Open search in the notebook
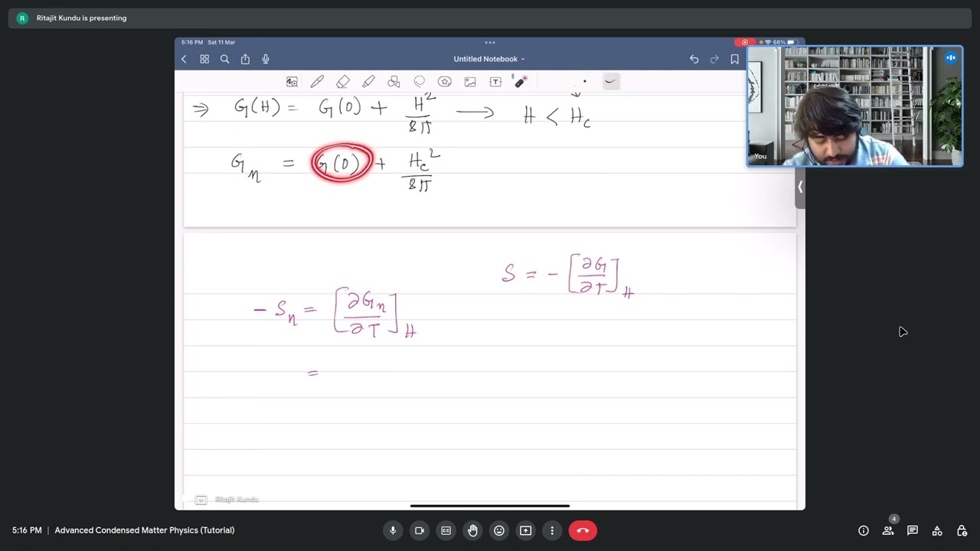Image resolution: width=980 pixels, height=551 pixels. pyautogui.click(x=224, y=59)
